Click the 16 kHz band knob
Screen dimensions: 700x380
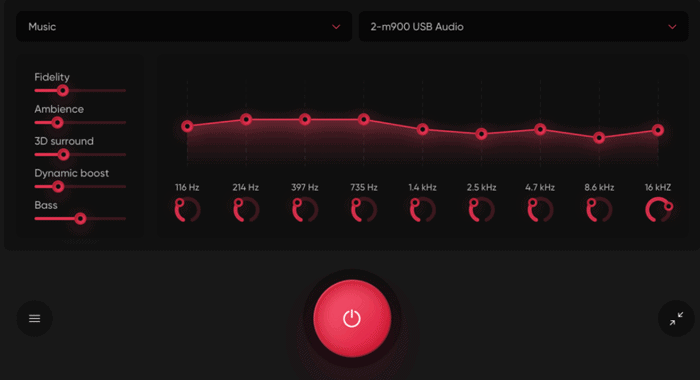click(x=658, y=210)
